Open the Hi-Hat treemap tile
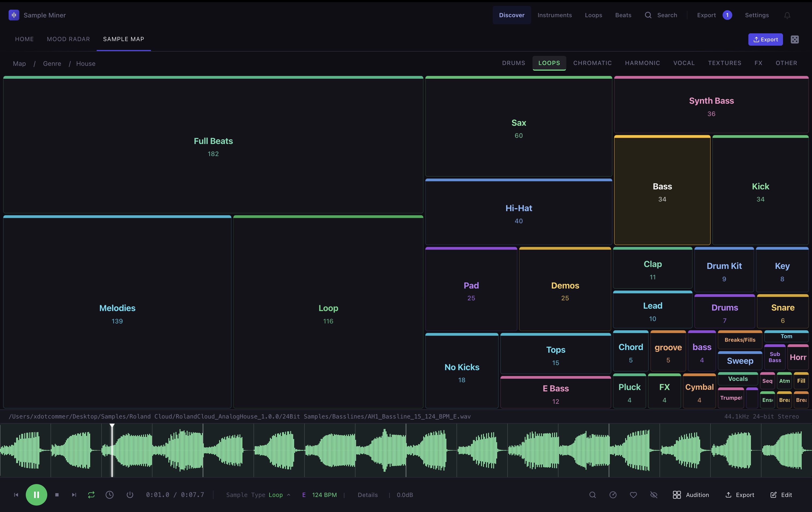The image size is (812, 512). pyautogui.click(x=519, y=212)
